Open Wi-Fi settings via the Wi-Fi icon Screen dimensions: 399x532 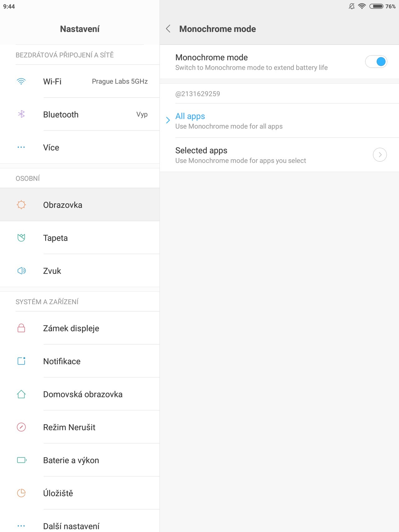click(21, 81)
